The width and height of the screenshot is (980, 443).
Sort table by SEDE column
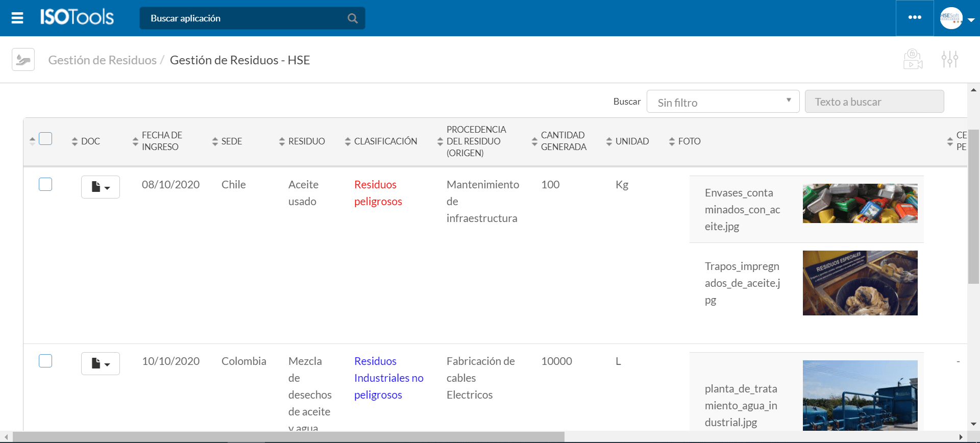[x=215, y=141]
